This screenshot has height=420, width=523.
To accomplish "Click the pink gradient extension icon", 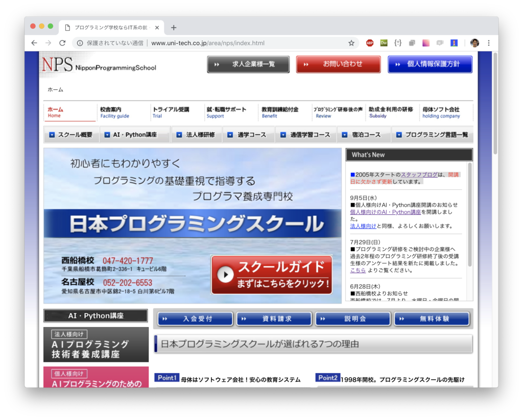I will 426,43.
